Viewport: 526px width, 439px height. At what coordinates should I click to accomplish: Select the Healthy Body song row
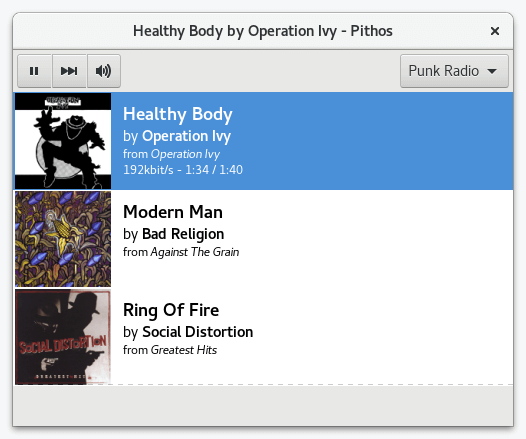pyautogui.click(x=263, y=141)
